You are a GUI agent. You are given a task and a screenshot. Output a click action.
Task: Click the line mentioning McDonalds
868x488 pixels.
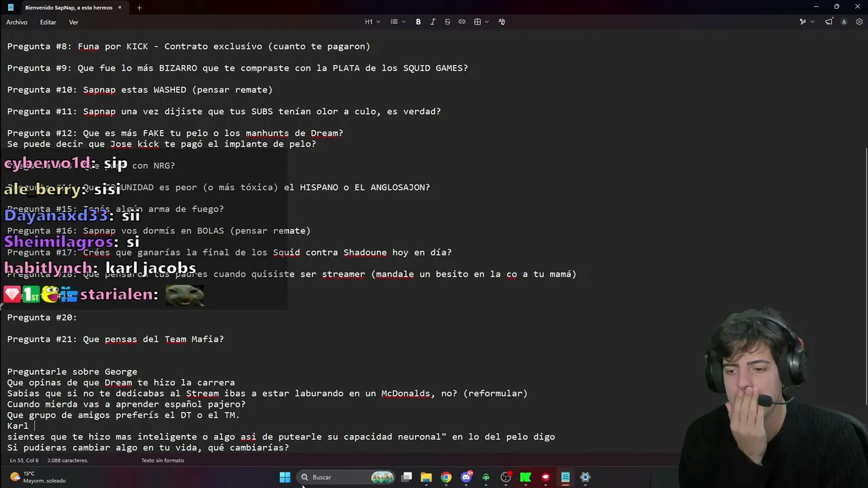pyautogui.click(x=267, y=394)
